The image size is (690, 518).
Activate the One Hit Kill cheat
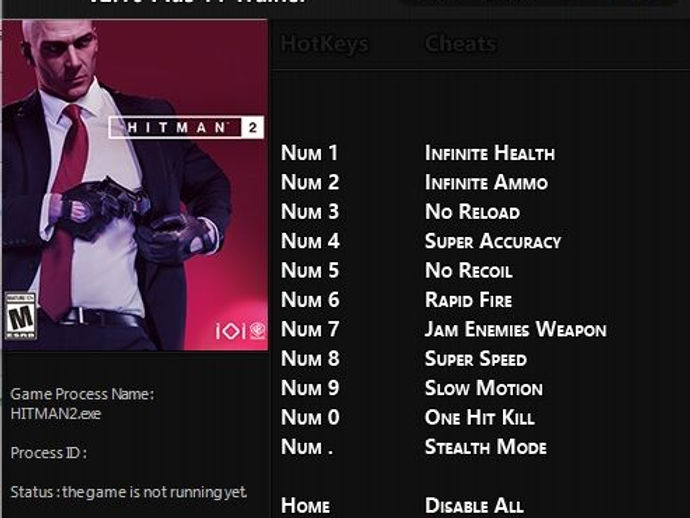click(x=480, y=417)
